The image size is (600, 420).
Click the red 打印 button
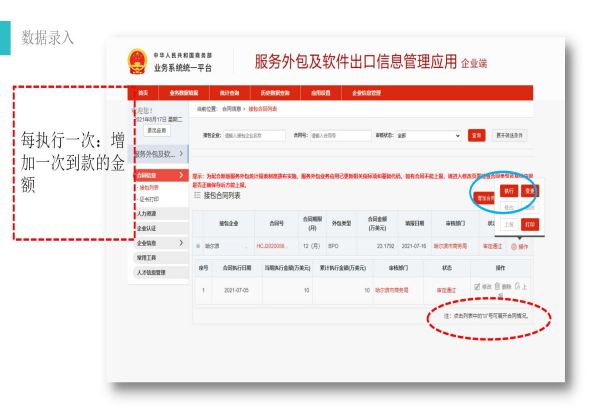[531, 224]
